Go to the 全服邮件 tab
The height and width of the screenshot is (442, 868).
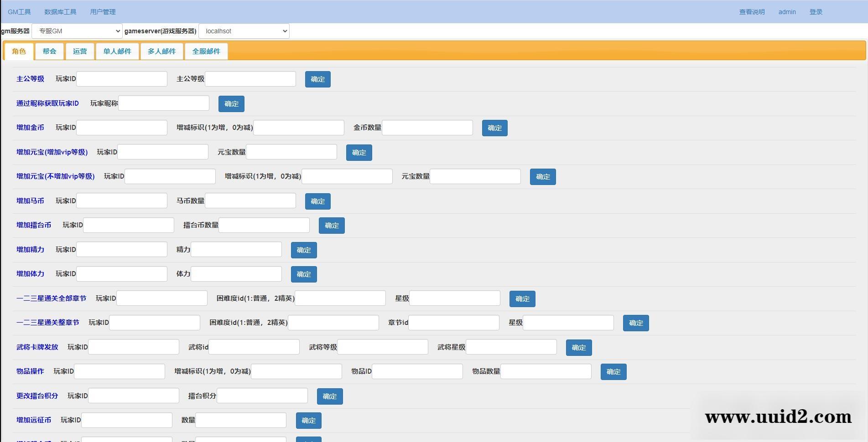[206, 51]
